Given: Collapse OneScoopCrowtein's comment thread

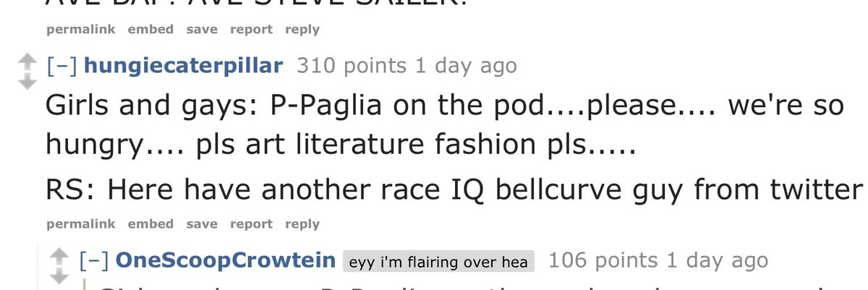Looking at the screenshot, I should (x=94, y=260).
